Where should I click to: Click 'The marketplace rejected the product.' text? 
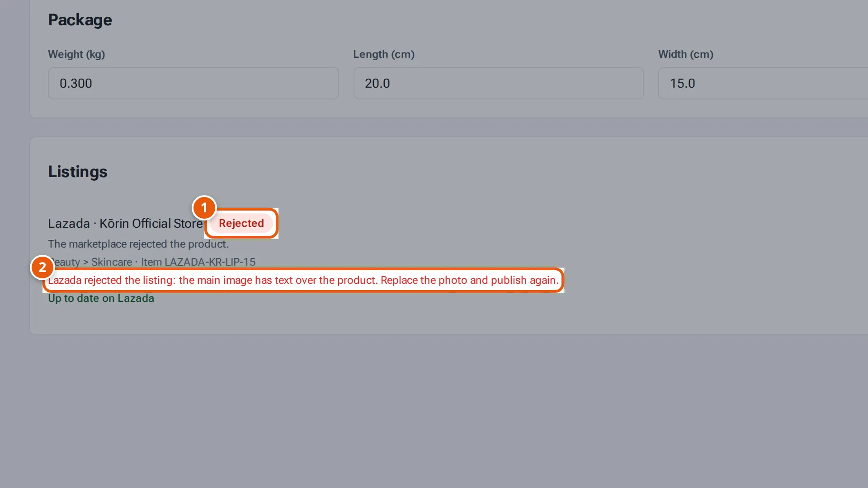138,244
